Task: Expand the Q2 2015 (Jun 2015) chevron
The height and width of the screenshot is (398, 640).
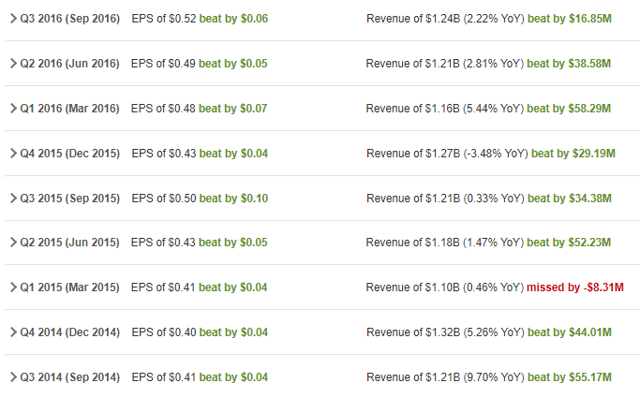Action: [x=13, y=242]
